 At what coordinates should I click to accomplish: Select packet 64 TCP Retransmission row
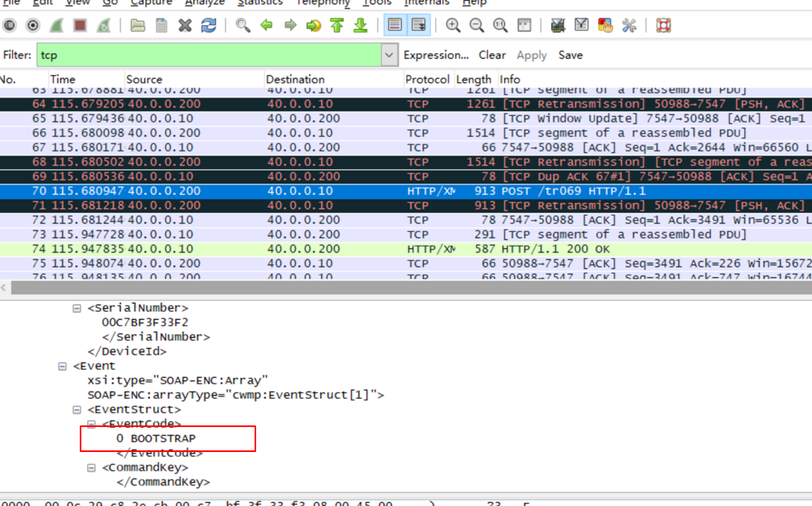click(406, 104)
